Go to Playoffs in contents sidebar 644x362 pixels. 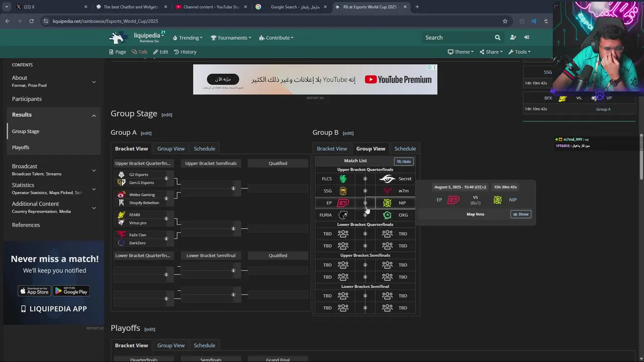(21, 147)
